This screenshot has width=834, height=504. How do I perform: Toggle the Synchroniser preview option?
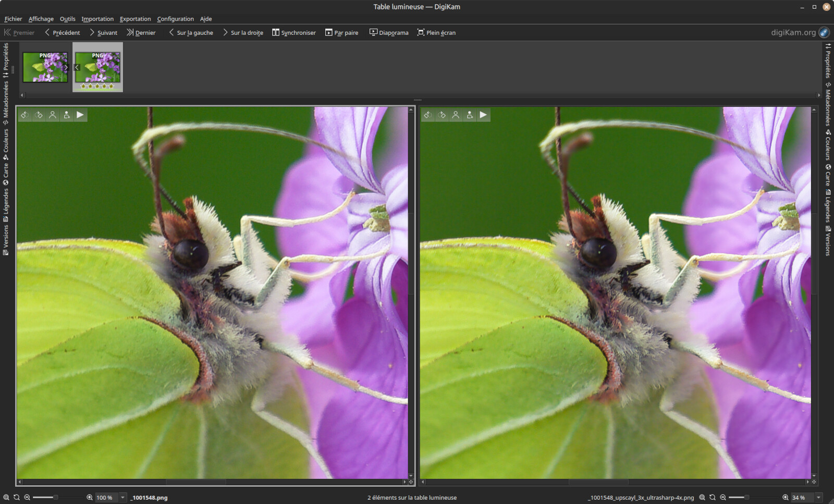(294, 32)
